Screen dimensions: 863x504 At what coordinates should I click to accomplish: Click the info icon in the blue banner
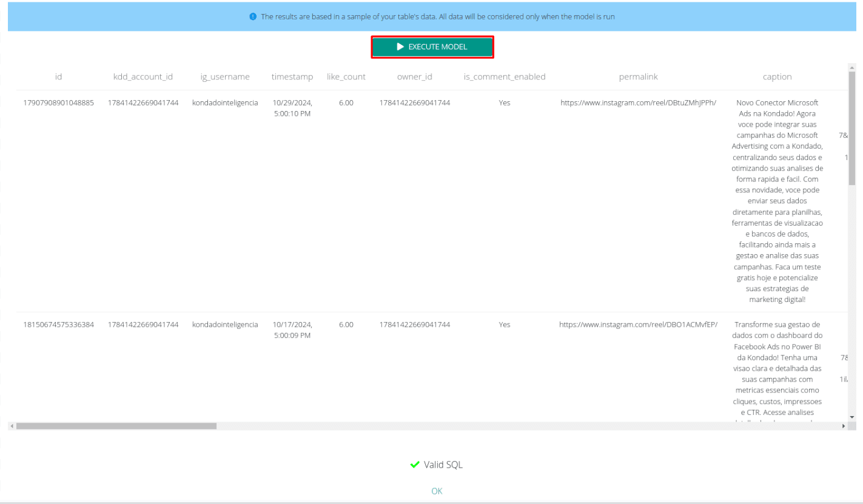[x=253, y=17]
